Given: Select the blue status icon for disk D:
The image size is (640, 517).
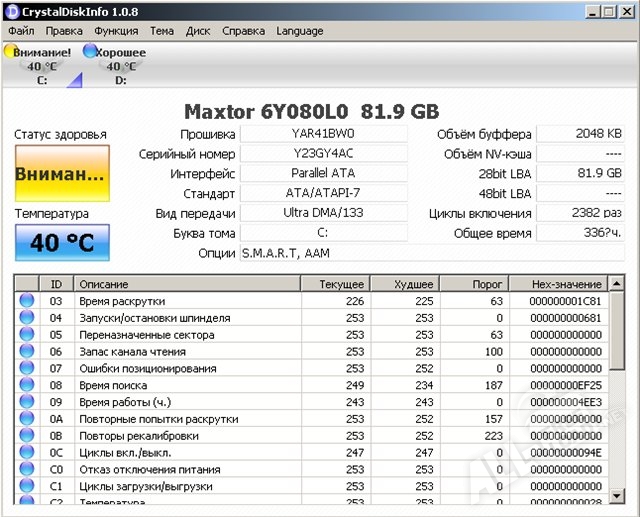Looking at the screenshot, I should click(x=90, y=51).
